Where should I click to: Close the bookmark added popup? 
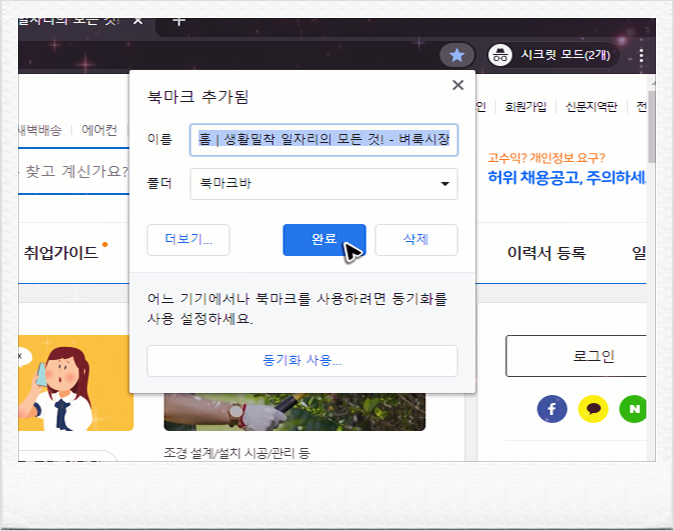[x=458, y=85]
